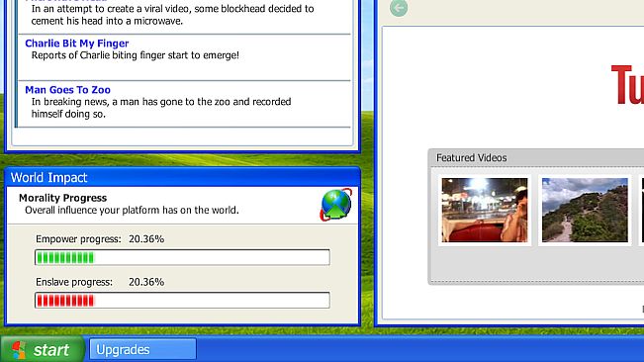
Task: Click the green back arrow button
Action: tap(399, 7)
